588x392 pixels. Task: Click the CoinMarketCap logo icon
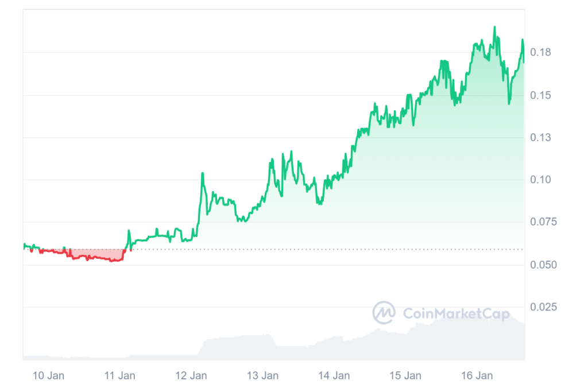tap(384, 313)
